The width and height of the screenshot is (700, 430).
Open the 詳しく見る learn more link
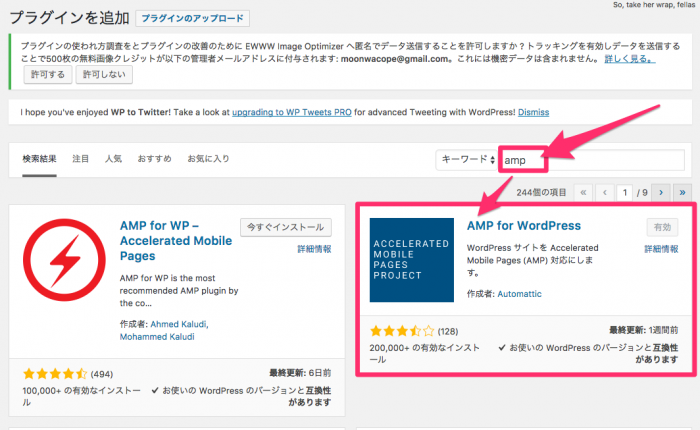click(x=630, y=58)
